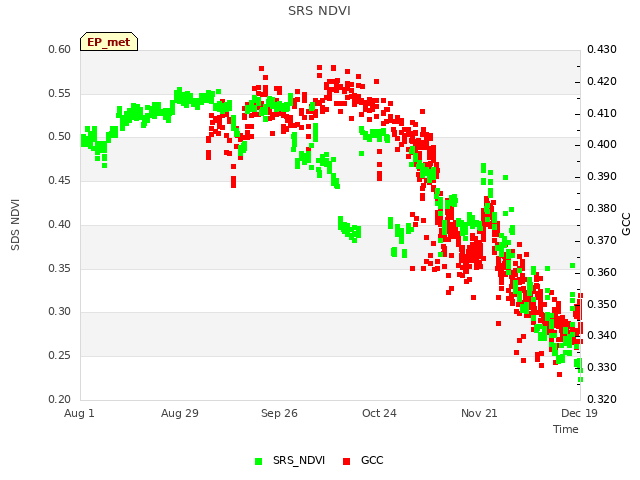
Task: Click the Aug 1 date tick label
Action: pos(79,413)
